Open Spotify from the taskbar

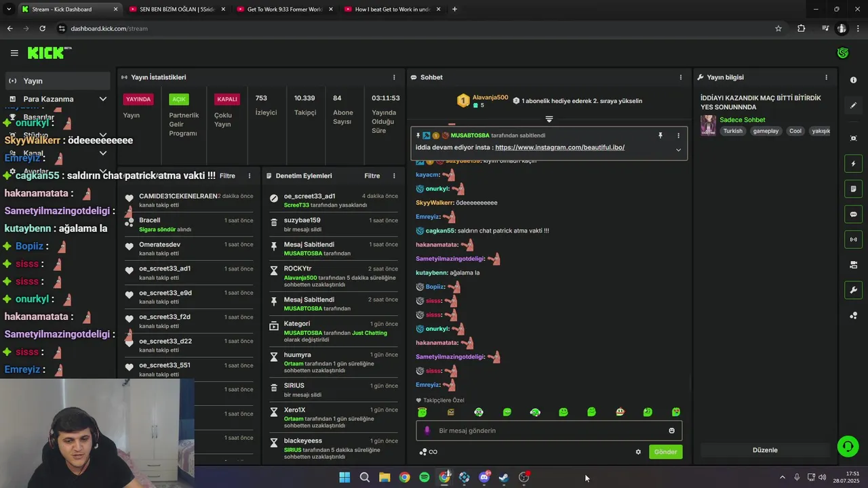point(425,477)
